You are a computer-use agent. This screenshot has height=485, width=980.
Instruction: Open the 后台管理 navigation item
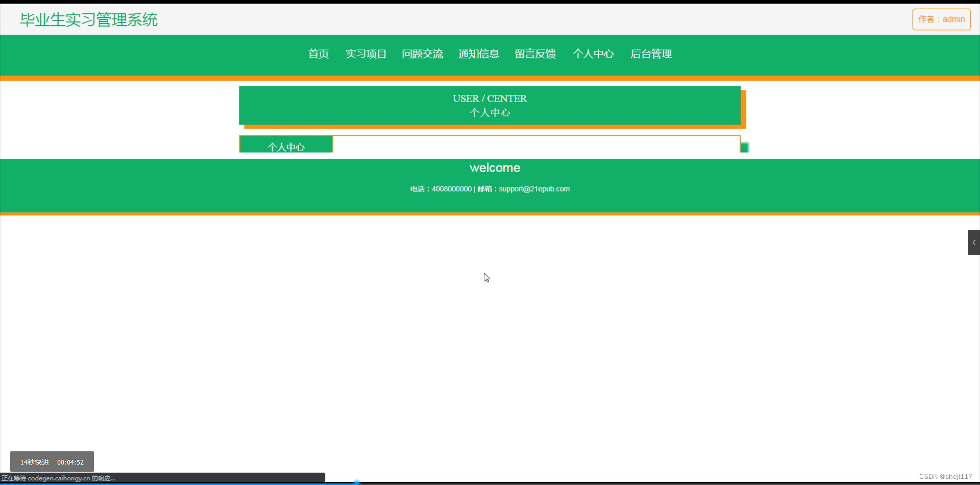pos(651,54)
